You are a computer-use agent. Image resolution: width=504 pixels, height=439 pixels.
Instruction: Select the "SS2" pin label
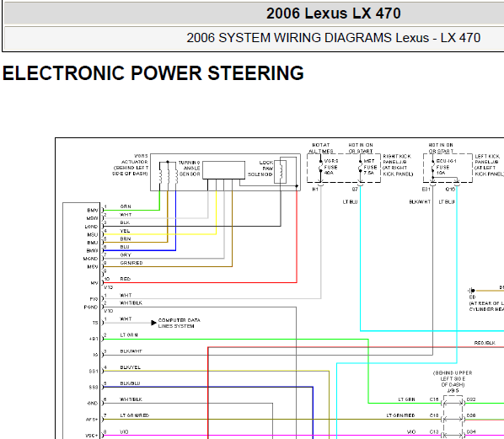click(x=94, y=388)
